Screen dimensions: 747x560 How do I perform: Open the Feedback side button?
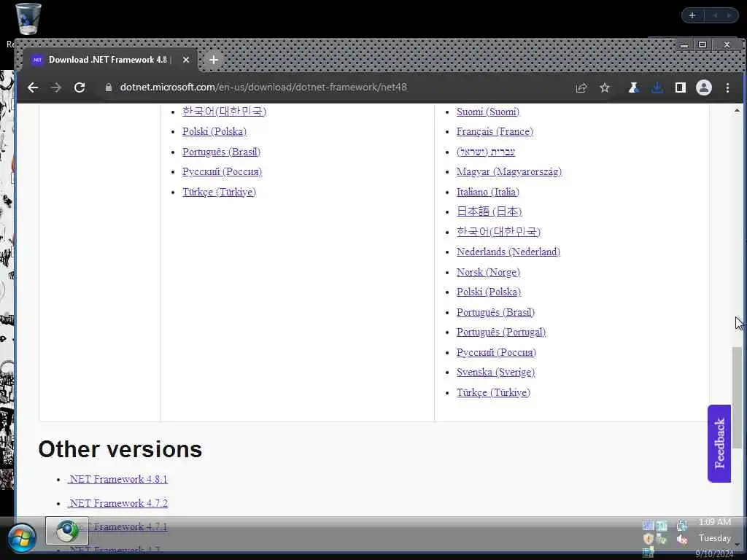coord(719,443)
